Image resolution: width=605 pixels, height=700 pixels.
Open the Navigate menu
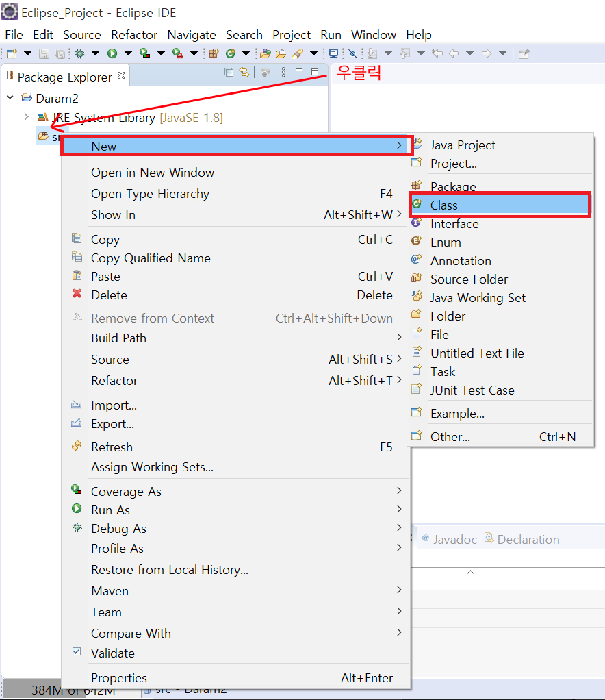[192, 35]
